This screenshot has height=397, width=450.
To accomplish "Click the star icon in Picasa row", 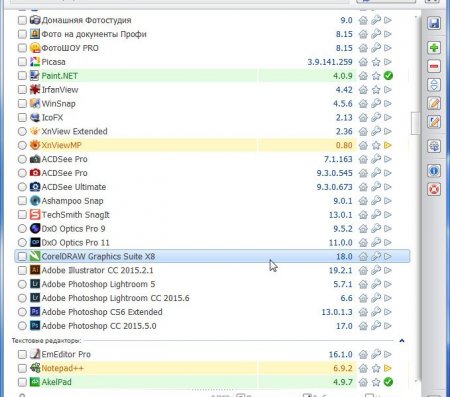I will click(x=376, y=62).
